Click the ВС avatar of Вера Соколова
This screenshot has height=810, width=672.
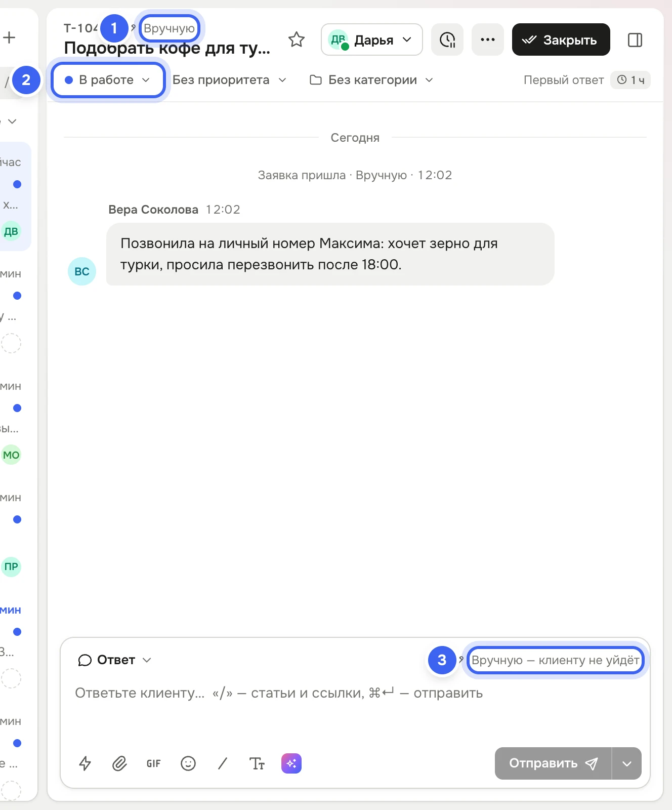point(82,271)
